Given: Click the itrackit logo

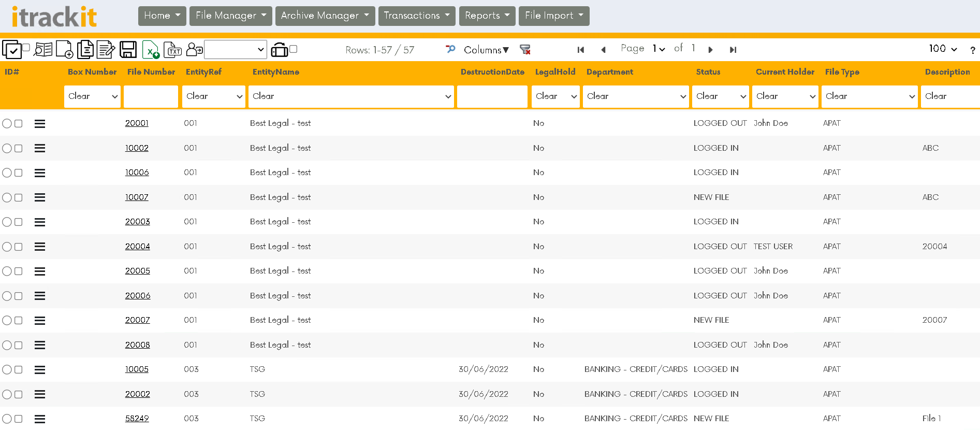Looking at the screenshot, I should [54, 17].
